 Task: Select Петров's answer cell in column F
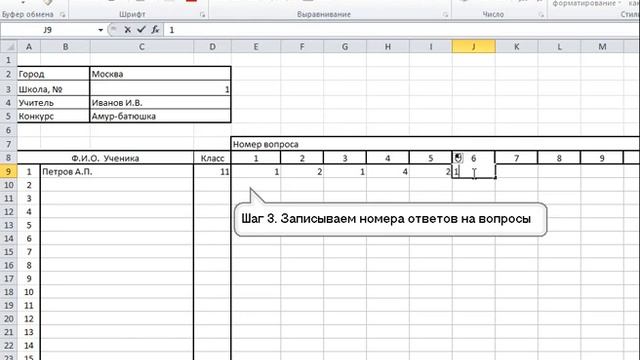(x=302, y=171)
